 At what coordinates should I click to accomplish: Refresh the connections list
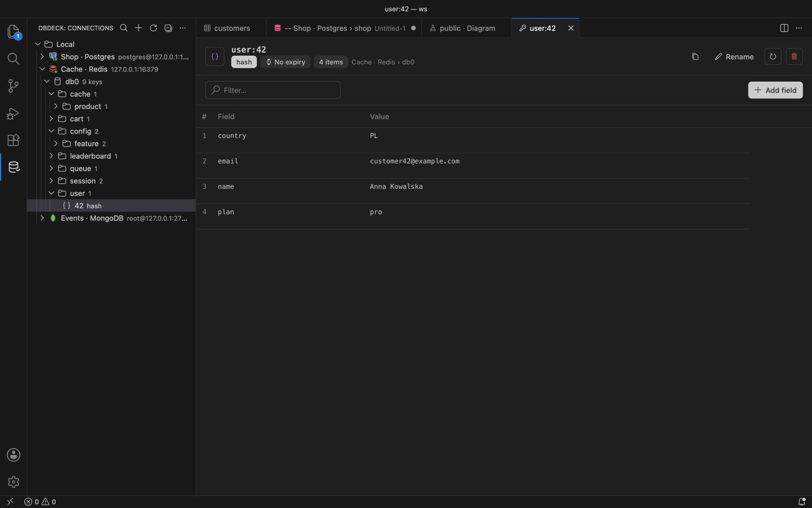(153, 28)
